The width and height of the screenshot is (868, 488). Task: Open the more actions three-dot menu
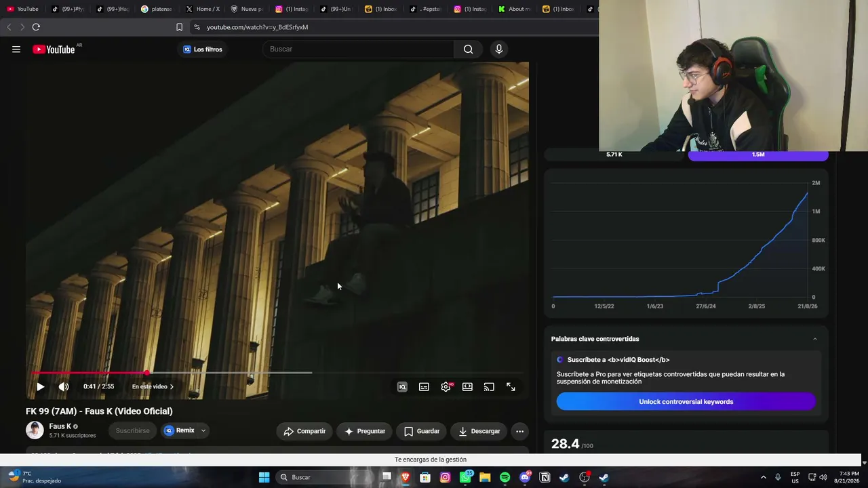[519, 431]
